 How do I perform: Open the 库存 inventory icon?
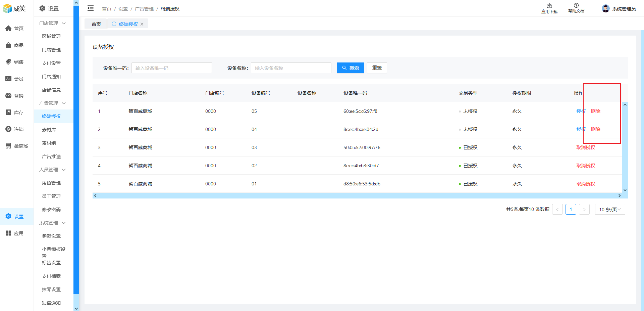(x=8, y=112)
